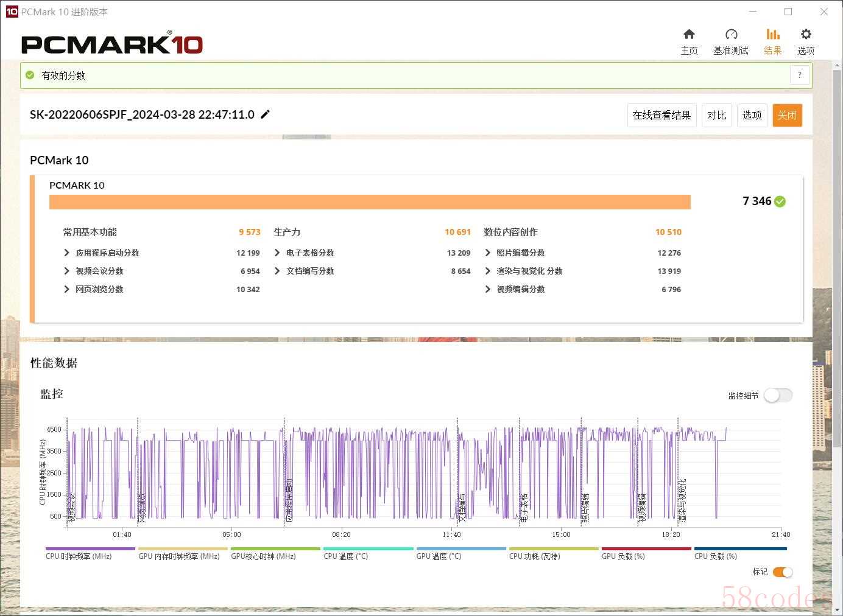The width and height of the screenshot is (843, 616).
Task: Open the 选项 gear icon
Action: pyautogui.click(x=806, y=34)
